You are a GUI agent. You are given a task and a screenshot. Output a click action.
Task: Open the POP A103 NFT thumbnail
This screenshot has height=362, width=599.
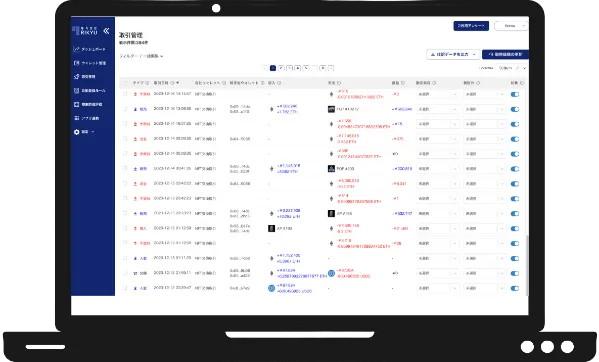pyautogui.click(x=331, y=169)
